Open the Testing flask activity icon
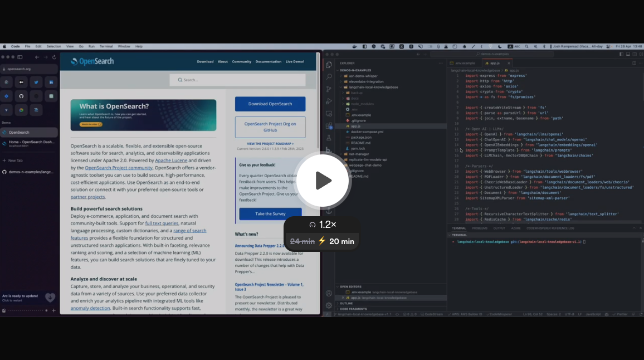The width and height of the screenshot is (644, 360). tap(329, 138)
